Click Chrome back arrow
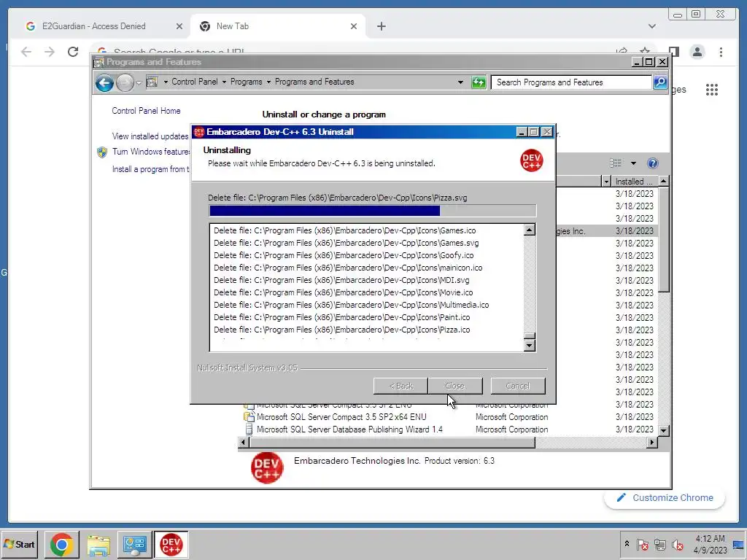The image size is (747, 560). click(26, 52)
